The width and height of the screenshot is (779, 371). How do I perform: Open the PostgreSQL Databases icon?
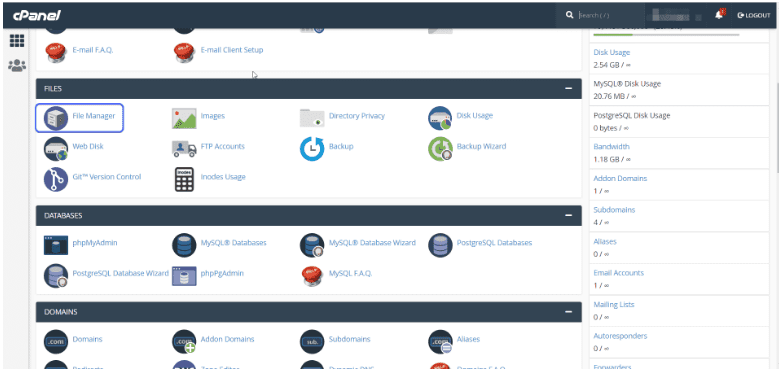(440, 245)
